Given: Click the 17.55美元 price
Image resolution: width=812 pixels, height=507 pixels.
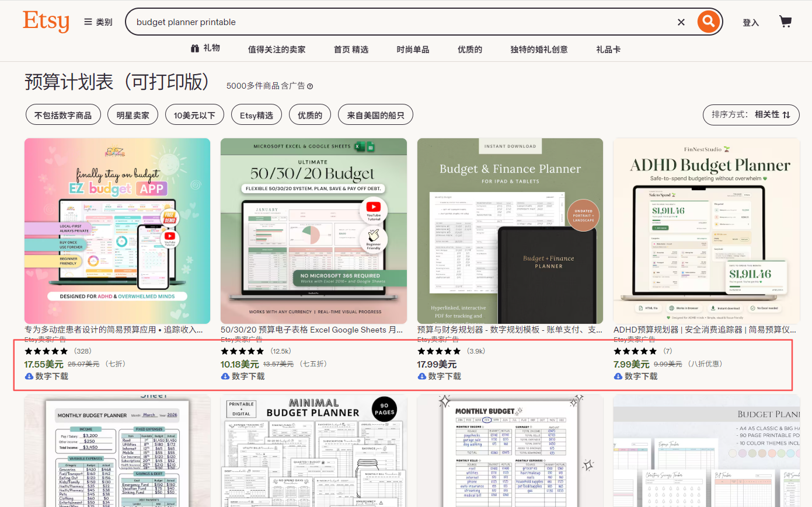Looking at the screenshot, I should [x=44, y=364].
